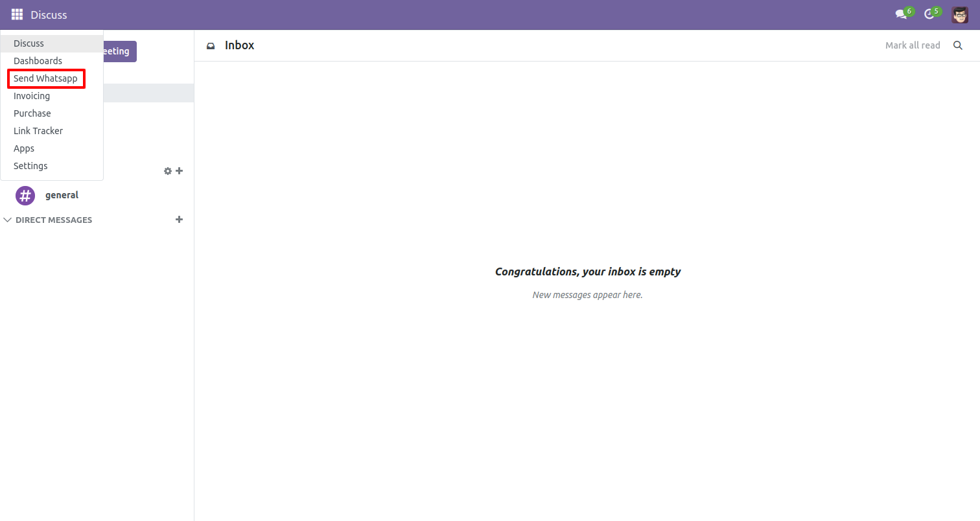Viewport: 980px width, 521px height.
Task: Open the conversations messages icon
Action: point(901,14)
